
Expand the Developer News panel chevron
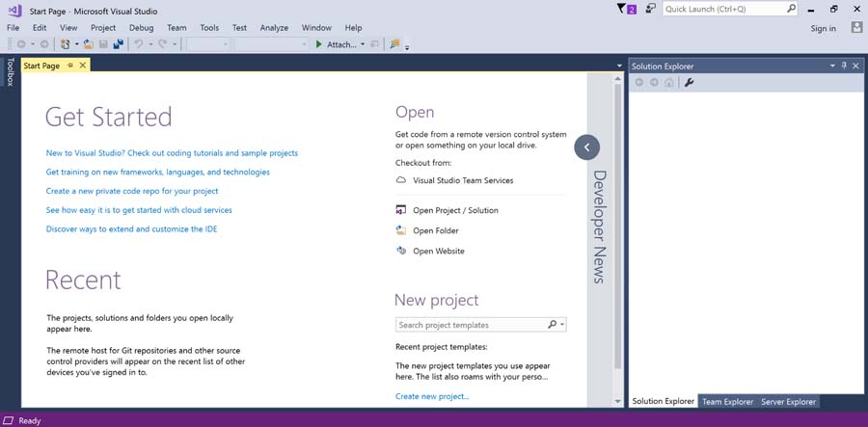click(586, 147)
